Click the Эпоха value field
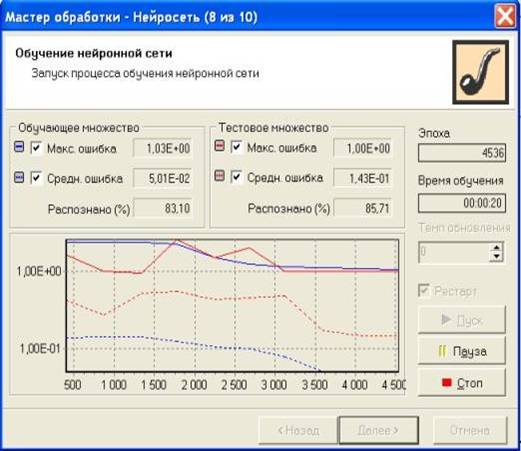Viewport: 521px width, 451px height. (x=462, y=153)
